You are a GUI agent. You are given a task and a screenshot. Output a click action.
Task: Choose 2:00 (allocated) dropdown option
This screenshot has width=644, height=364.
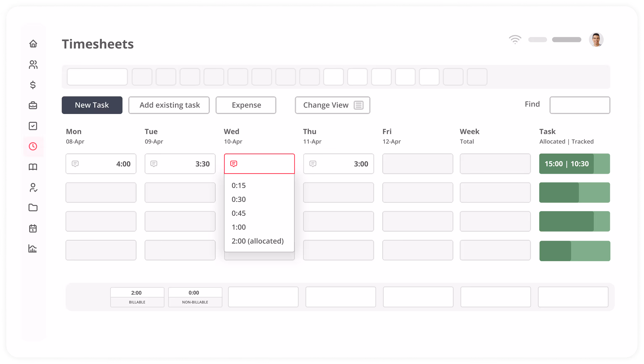pyautogui.click(x=257, y=241)
